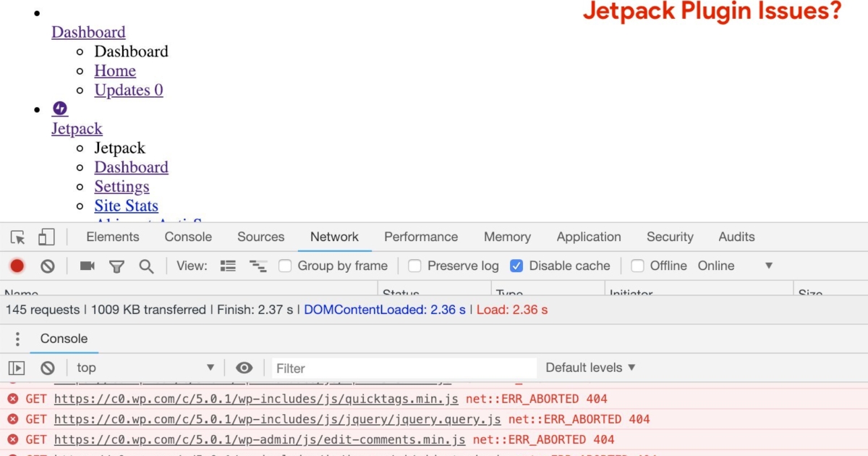Click the 'DOMContentLoaded: 2.36 s' text
This screenshot has height=456, width=868.
(x=385, y=310)
